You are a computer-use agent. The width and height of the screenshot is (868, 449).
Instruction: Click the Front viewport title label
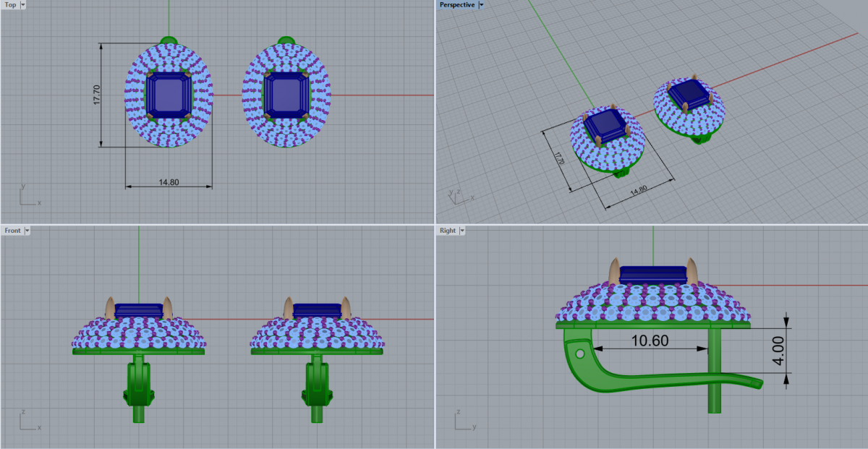click(x=12, y=230)
